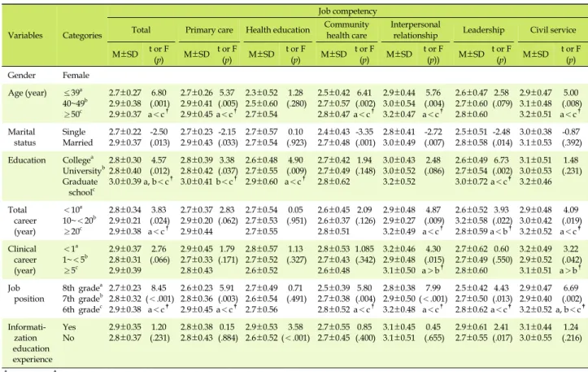Select 'Interpersonal relationship' column header
Viewport: 588px width, 372px height.
tap(415, 30)
